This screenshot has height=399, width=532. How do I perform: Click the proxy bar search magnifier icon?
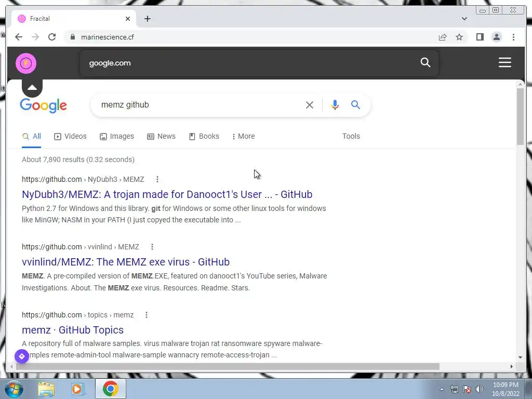click(x=425, y=62)
